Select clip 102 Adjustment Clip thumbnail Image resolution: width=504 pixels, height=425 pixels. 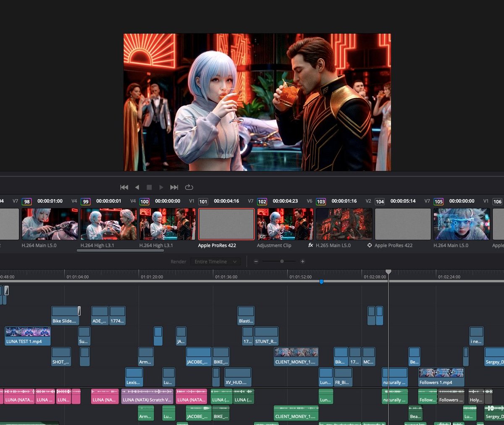[x=285, y=224]
